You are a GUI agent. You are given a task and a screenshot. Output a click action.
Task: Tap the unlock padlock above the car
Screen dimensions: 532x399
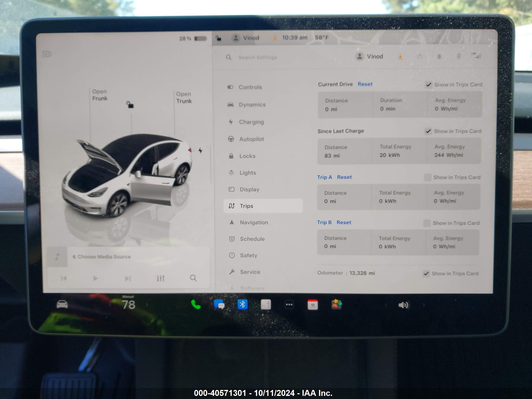pyautogui.click(x=130, y=105)
